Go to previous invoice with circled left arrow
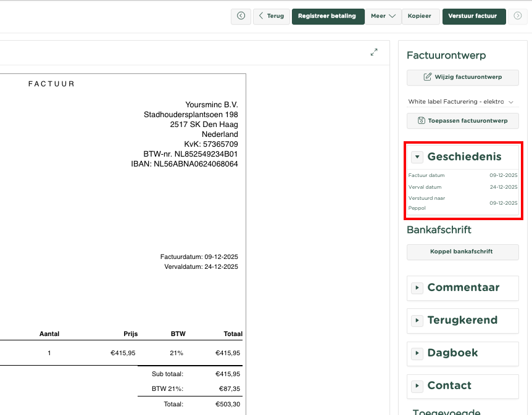 click(241, 16)
